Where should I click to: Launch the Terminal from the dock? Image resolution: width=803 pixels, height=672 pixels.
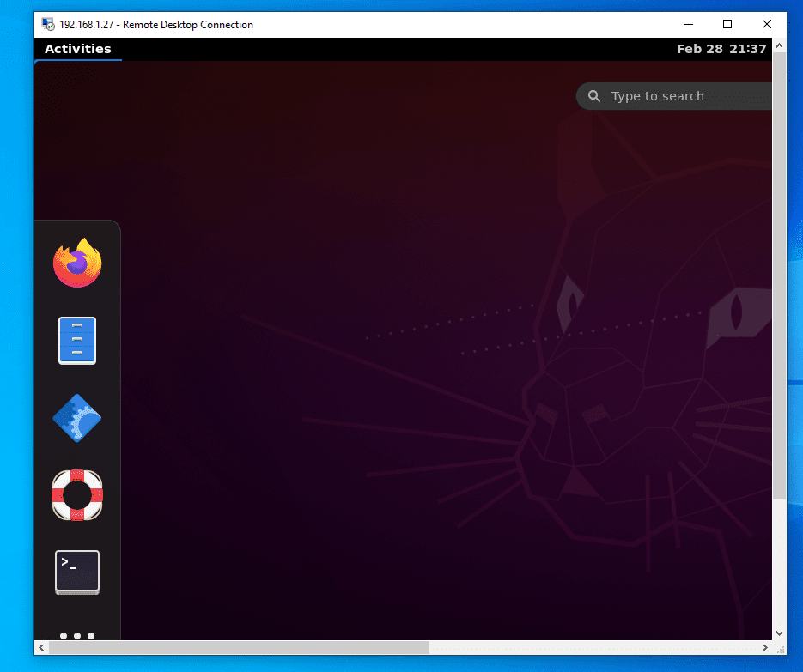click(77, 572)
